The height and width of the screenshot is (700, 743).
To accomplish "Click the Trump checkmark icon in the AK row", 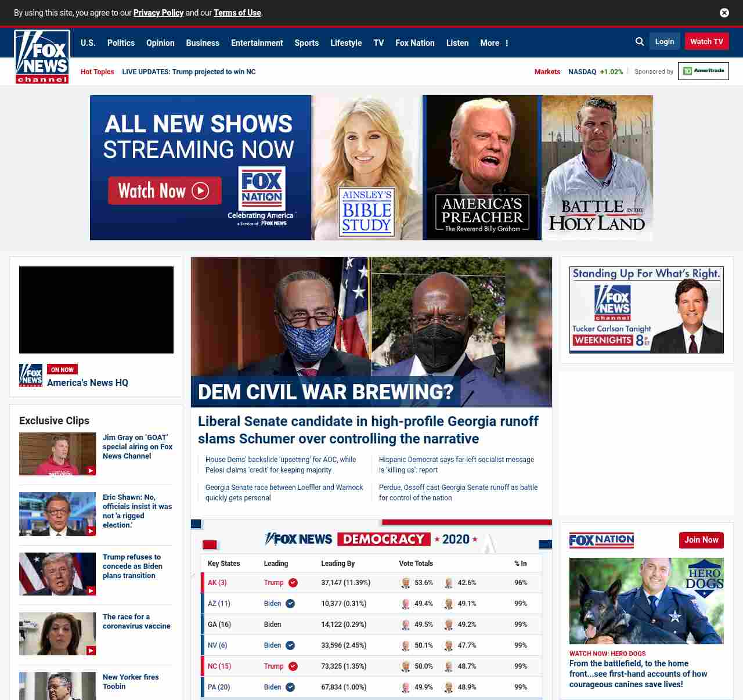I will tap(293, 583).
